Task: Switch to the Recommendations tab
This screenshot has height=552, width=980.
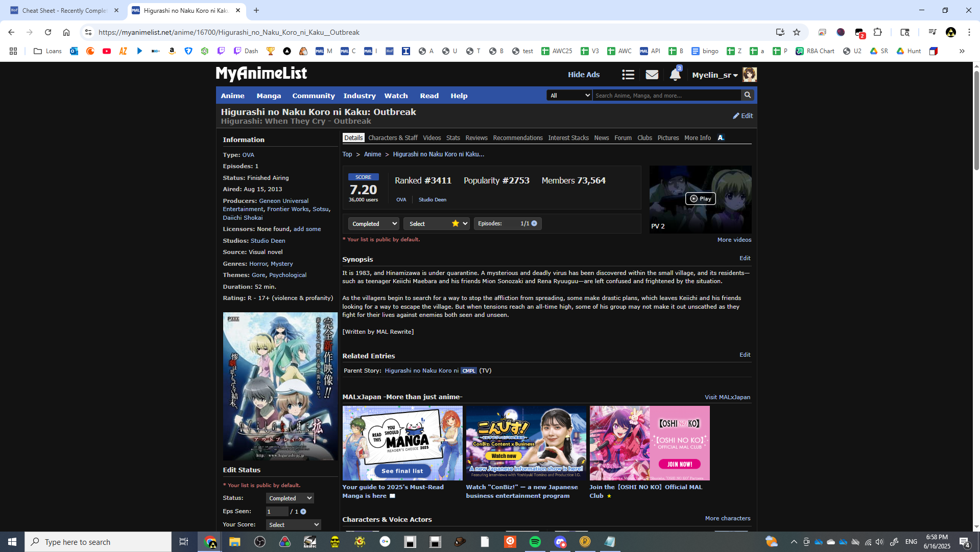Action: click(x=518, y=138)
